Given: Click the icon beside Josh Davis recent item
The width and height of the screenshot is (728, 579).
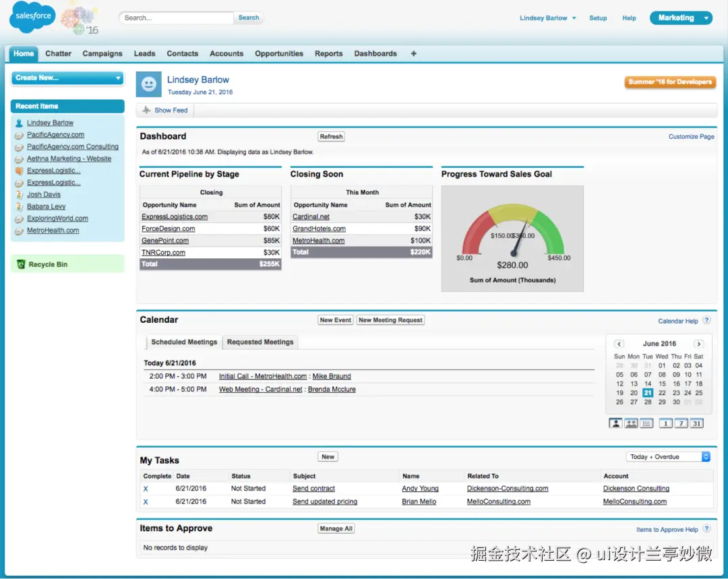Looking at the screenshot, I should [x=19, y=195].
